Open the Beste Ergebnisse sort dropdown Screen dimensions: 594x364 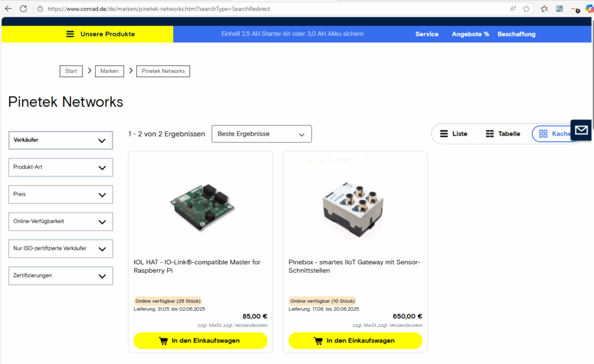261,134
